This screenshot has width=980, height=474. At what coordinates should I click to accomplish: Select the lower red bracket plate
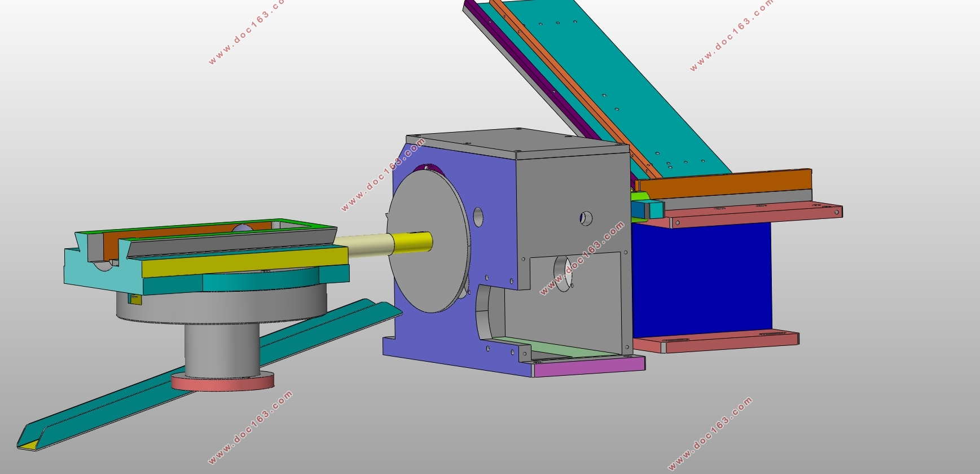click(717, 342)
